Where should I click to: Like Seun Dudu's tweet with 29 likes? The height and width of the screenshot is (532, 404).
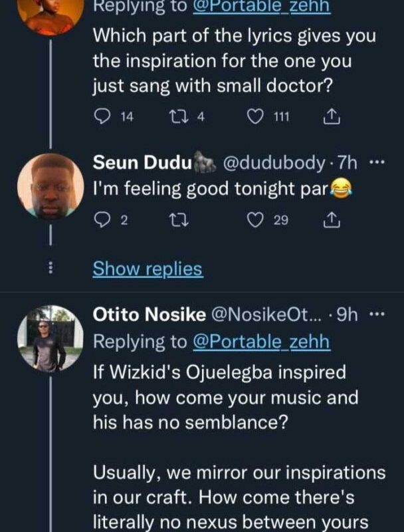pos(255,221)
